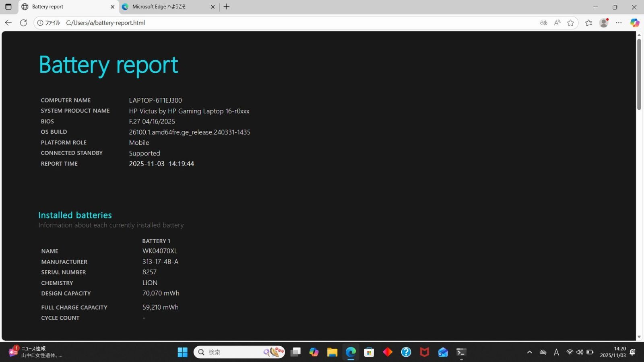Image resolution: width=644 pixels, height=362 pixels.
Task: Add this page to favorites star
Action: (x=570, y=23)
